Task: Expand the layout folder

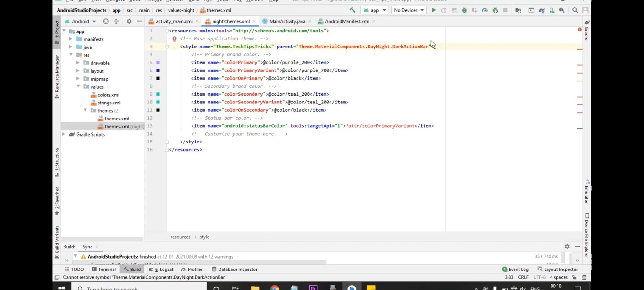Action: click(78, 70)
